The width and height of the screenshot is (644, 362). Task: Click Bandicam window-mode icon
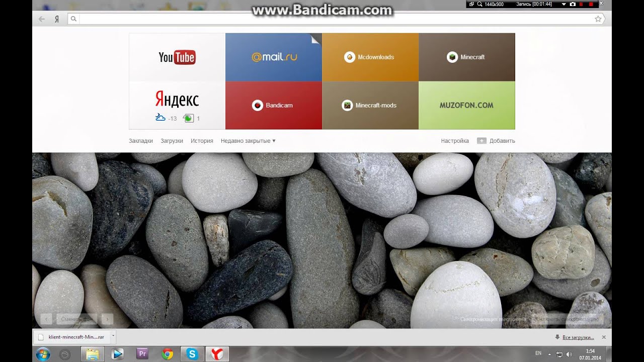[471, 4]
